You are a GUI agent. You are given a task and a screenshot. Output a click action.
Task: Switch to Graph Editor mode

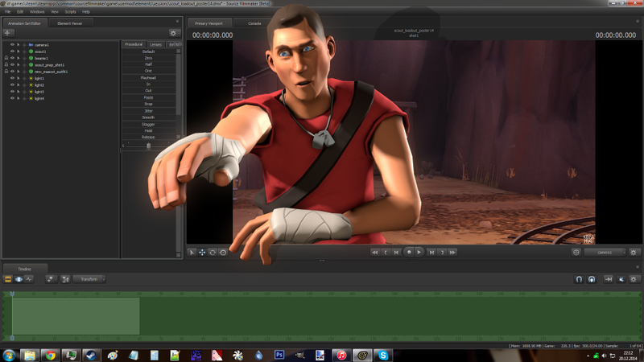pyautogui.click(x=29, y=279)
